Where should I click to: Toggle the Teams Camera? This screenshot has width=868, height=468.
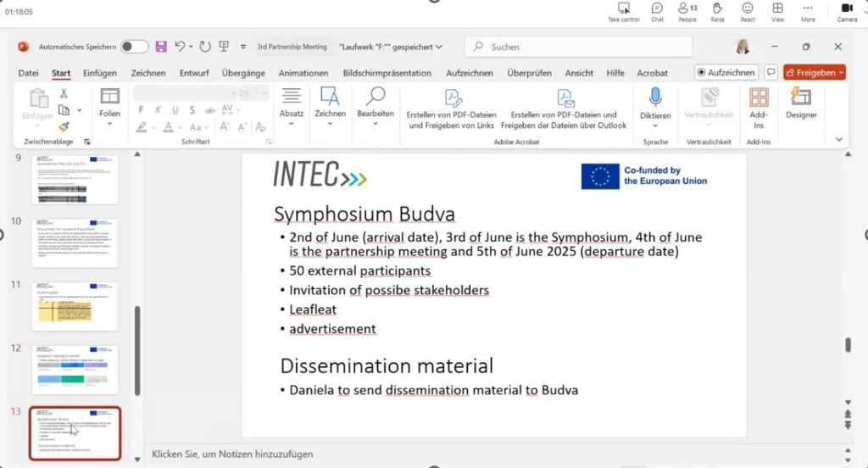(x=847, y=12)
